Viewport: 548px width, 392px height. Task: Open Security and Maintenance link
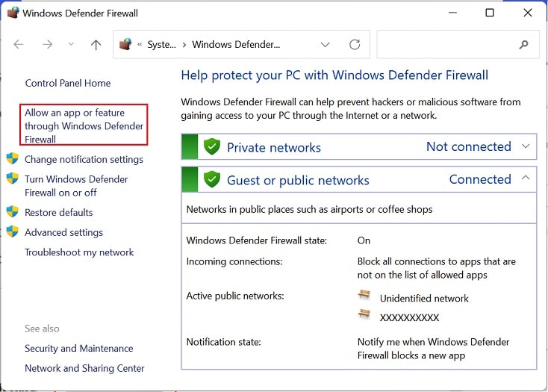click(x=78, y=349)
